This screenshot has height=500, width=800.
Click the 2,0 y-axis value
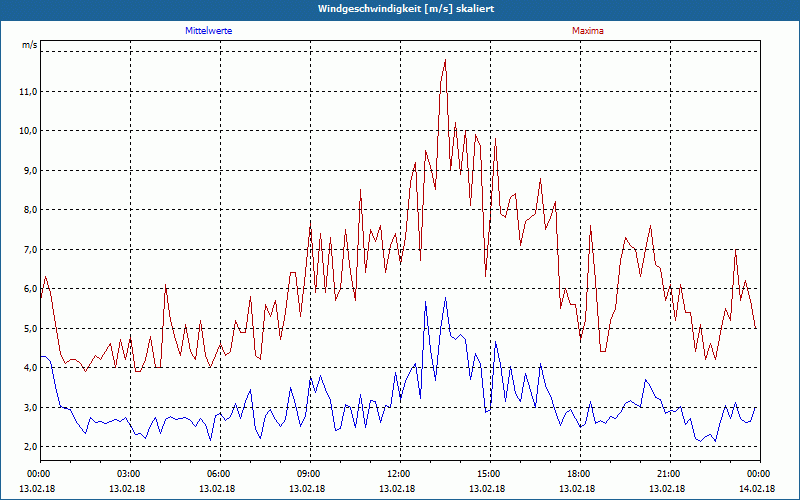pos(31,446)
